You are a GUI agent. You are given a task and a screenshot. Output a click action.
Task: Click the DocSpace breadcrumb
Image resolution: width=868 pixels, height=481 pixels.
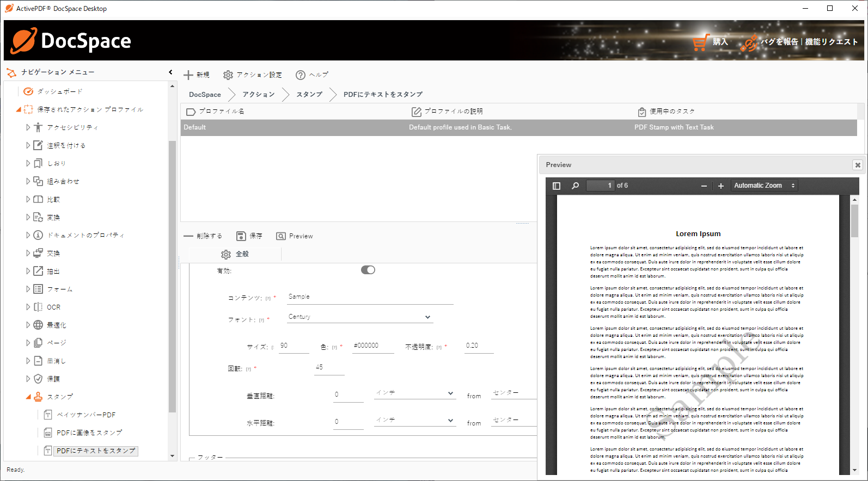tap(205, 95)
